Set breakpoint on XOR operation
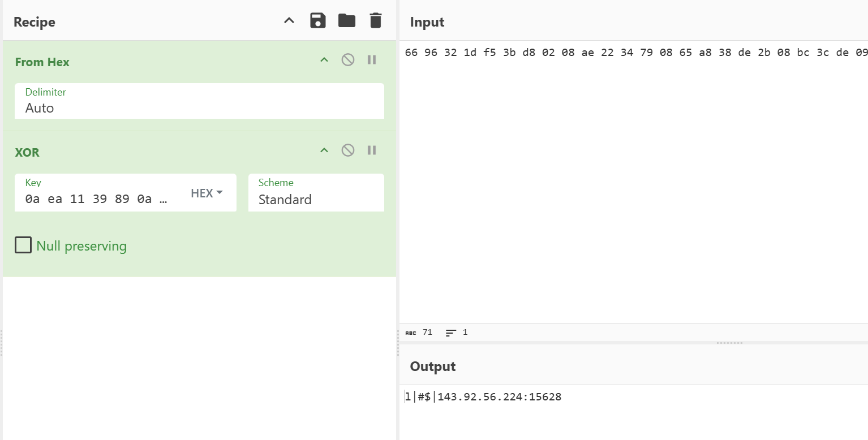The height and width of the screenshot is (440, 868). 372,150
